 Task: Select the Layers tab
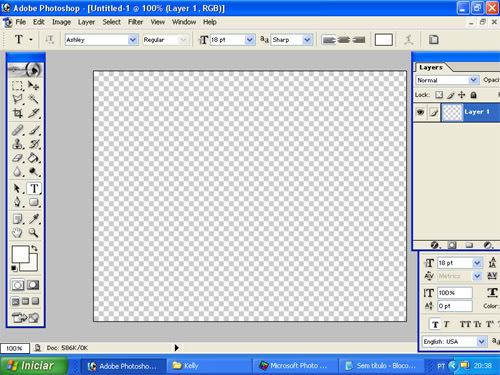[431, 67]
